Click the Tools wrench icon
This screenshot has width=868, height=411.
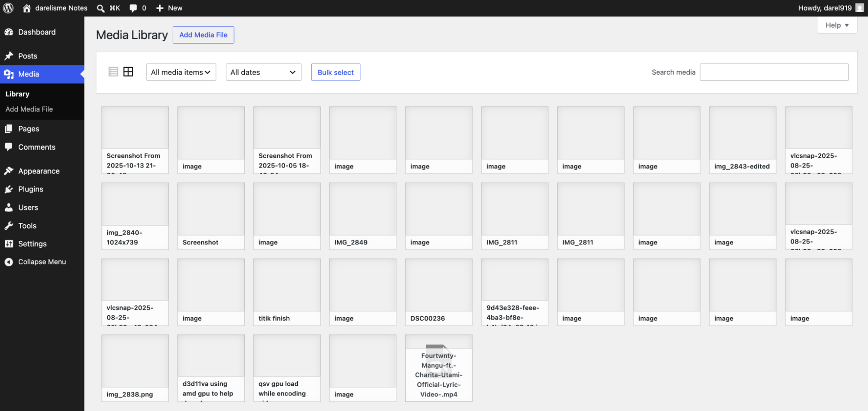tap(9, 225)
